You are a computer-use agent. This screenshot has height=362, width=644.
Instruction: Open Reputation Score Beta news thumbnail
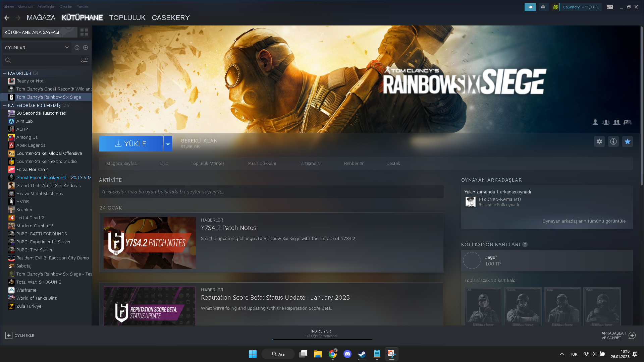point(150,306)
